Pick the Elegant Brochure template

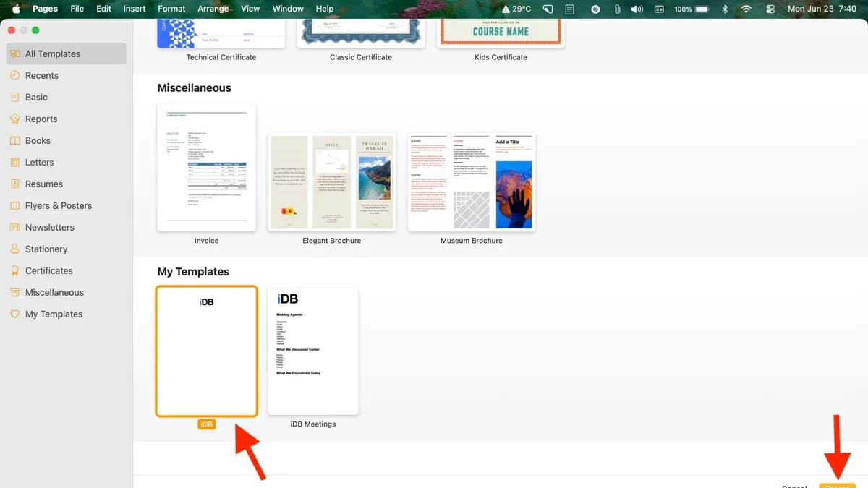(x=332, y=182)
